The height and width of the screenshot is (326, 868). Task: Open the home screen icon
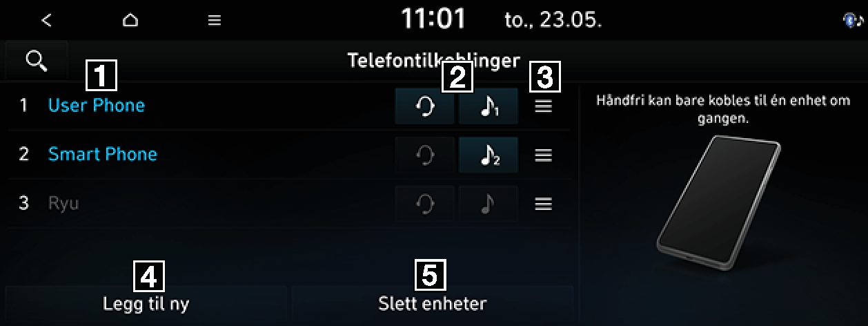pos(130,21)
